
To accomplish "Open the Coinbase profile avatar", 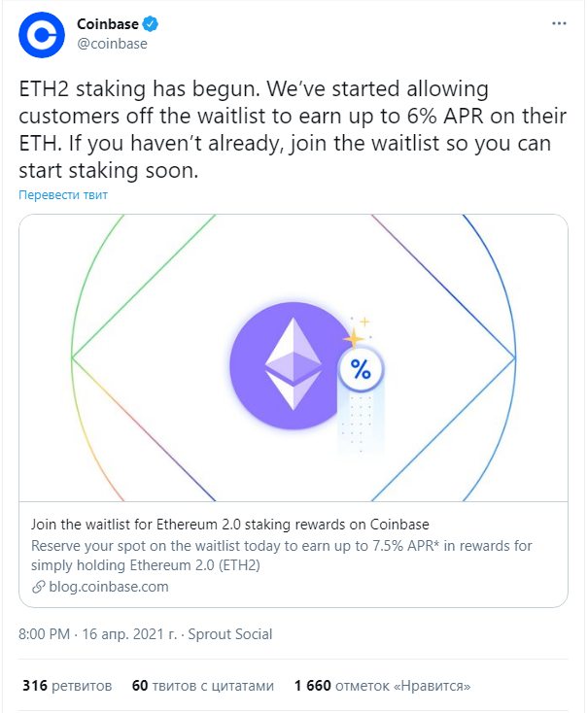I will [42, 35].
